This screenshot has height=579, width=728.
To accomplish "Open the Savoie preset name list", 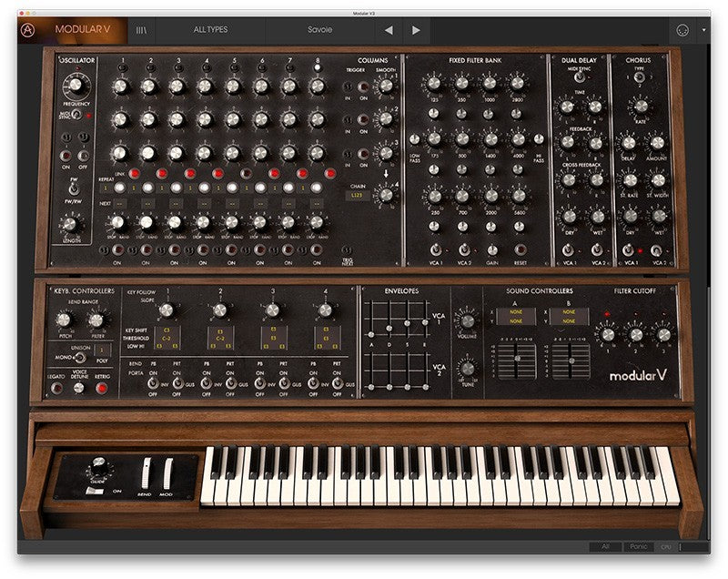I will pyautogui.click(x=320, y=29).
